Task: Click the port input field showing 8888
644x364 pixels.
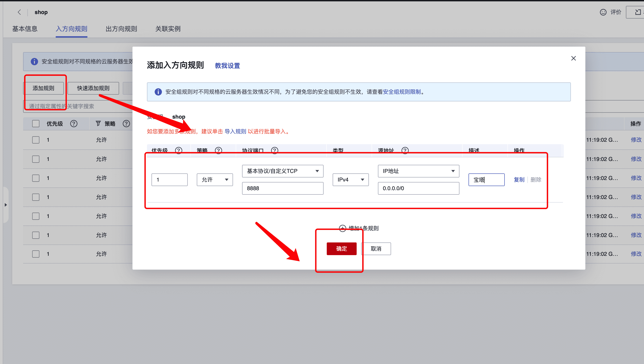Action: pyautogui.click(x=283, y=188)
